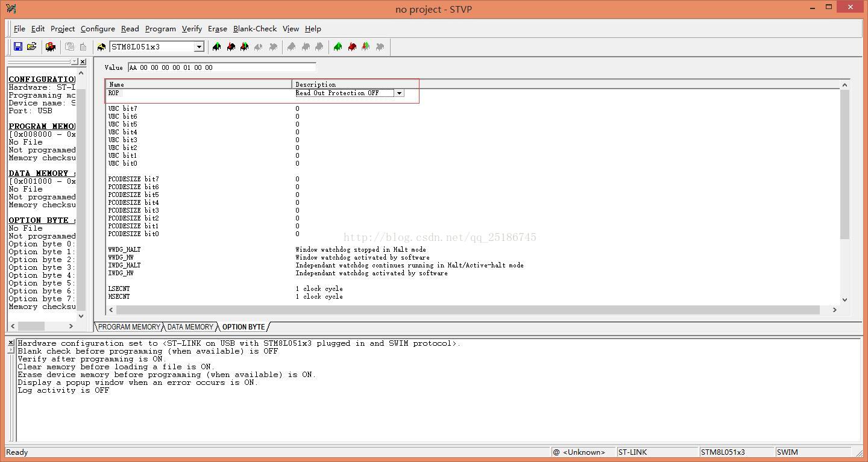The width and height of the screenshot is (868, 462).
Task: Open the Edit menu
Action: pyautogui.click(x=38, y=28)
